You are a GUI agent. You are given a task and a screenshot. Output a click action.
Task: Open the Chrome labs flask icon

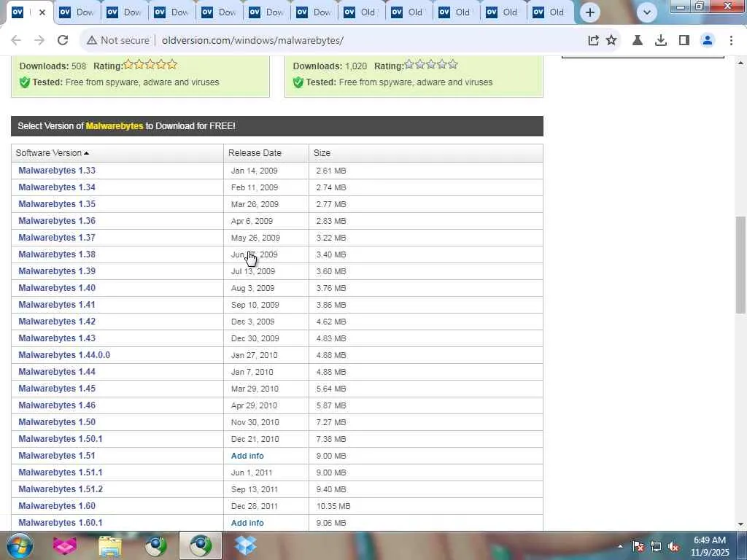pyautogui.click(x=638, y=41)
